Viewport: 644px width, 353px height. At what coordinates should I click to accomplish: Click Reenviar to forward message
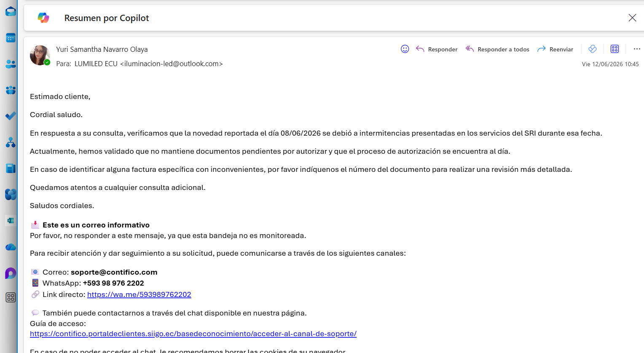point(555,49)
